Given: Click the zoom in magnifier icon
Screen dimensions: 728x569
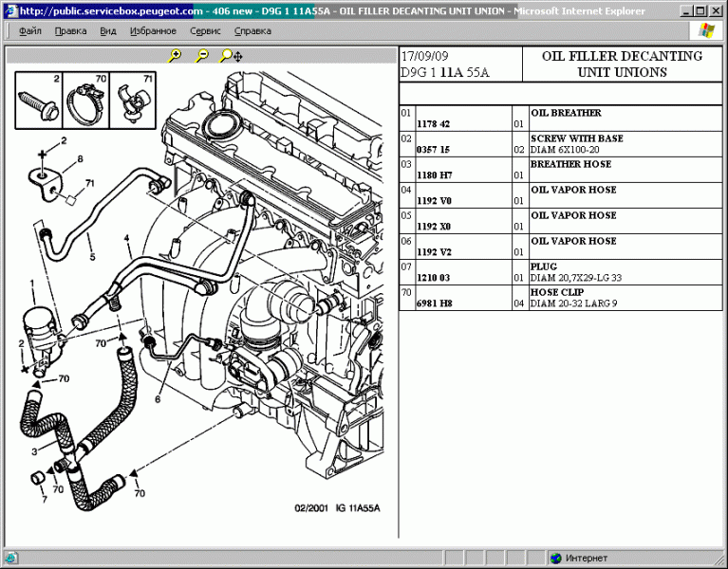Looking at the screenshot, I should coord(175,56).
